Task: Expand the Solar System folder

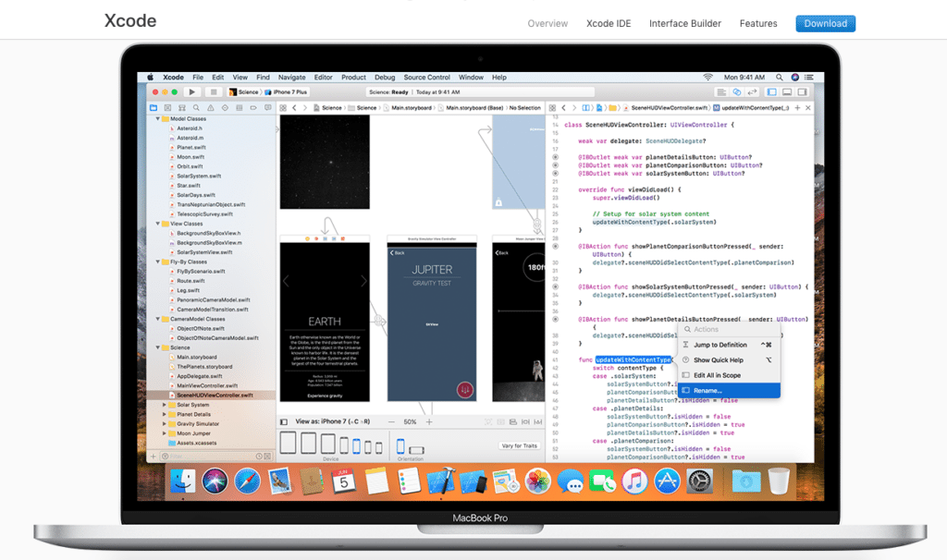Action: coord(165,405)
